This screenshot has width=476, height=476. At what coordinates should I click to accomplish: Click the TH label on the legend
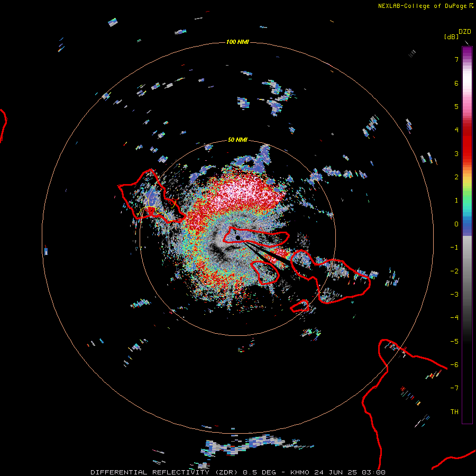tap(454, 412)
